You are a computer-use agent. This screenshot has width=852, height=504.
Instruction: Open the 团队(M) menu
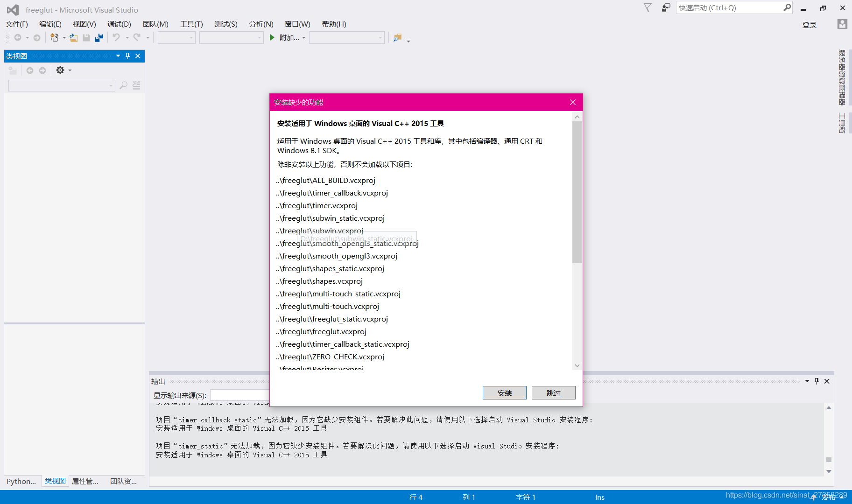point(155,24)
